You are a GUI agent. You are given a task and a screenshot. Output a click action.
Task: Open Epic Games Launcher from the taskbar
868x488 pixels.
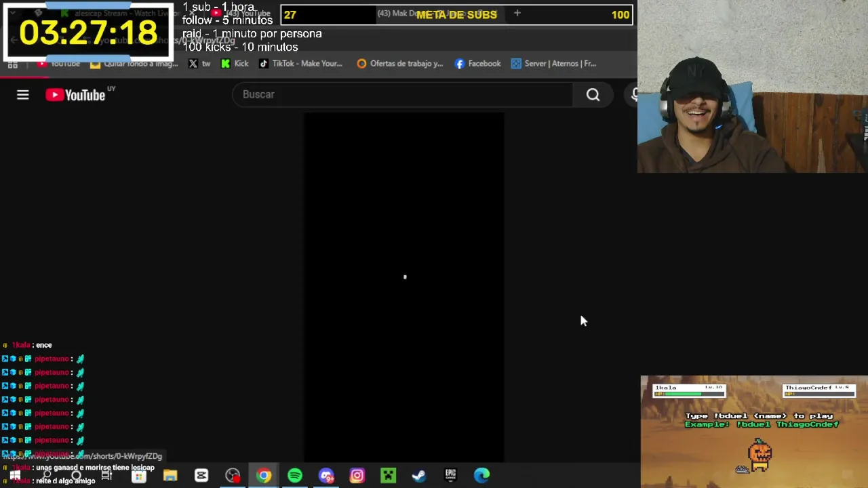[450, 476]
